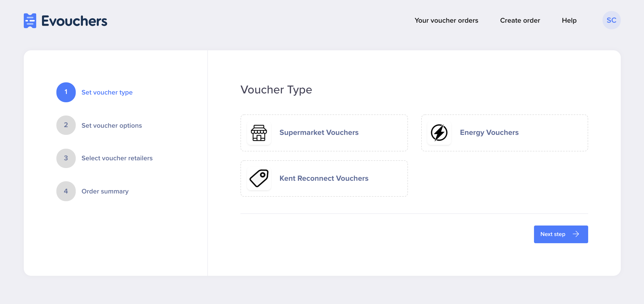Screen dimensions: 644x304
Task: Click step 1 circle indicator
Action: [66, 92]
